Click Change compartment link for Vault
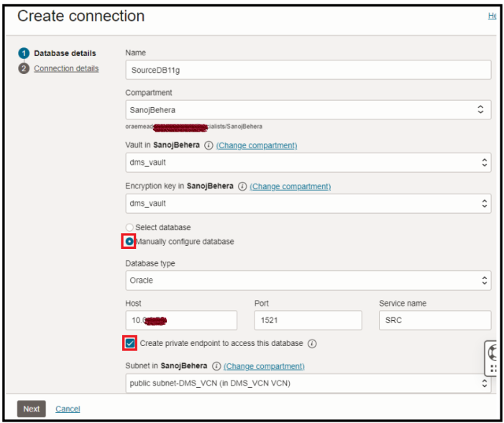Image resolution: width=504 pixels, height=423 pixels. click(x=257, y=145)
